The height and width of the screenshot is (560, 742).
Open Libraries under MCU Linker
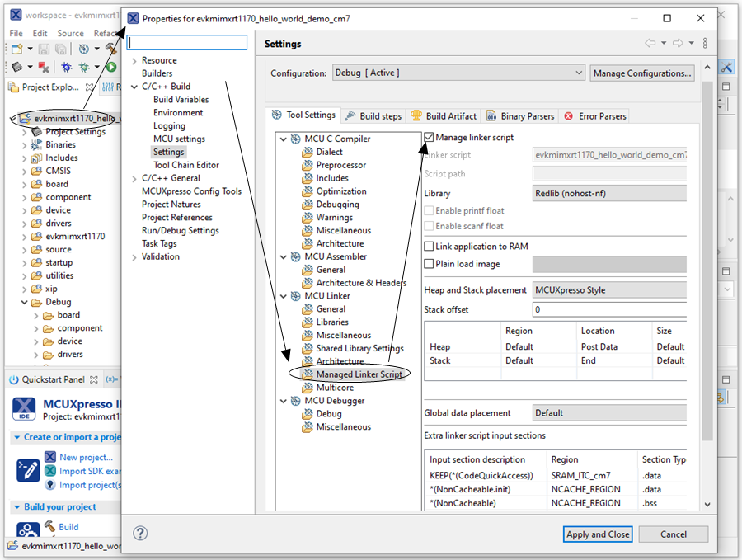(x=331, y=322)
